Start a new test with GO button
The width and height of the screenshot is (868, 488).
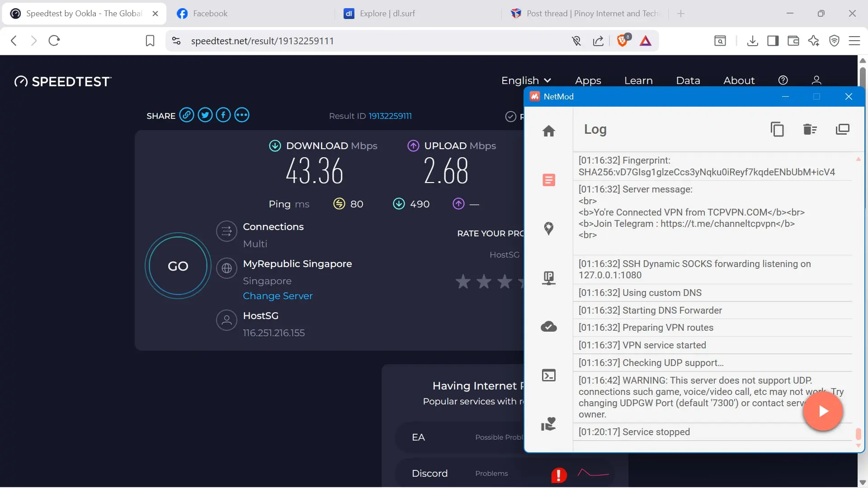point(178,266)
